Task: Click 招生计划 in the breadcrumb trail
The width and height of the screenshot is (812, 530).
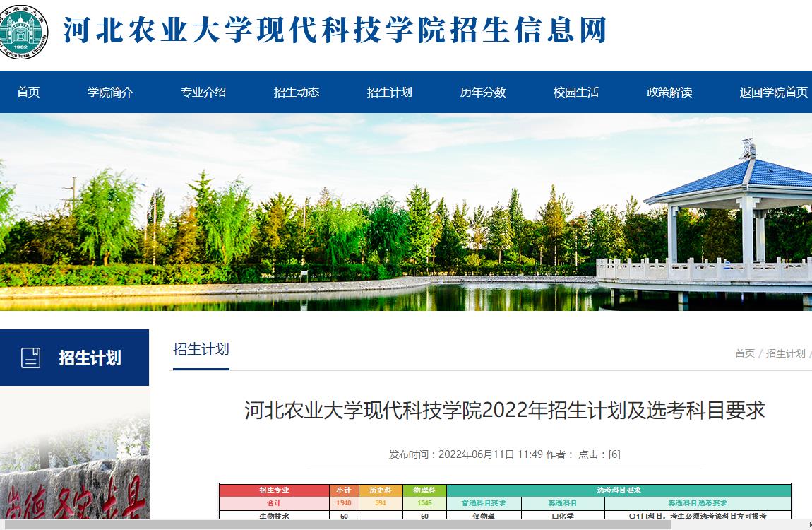Action: (x=786, y=353)
